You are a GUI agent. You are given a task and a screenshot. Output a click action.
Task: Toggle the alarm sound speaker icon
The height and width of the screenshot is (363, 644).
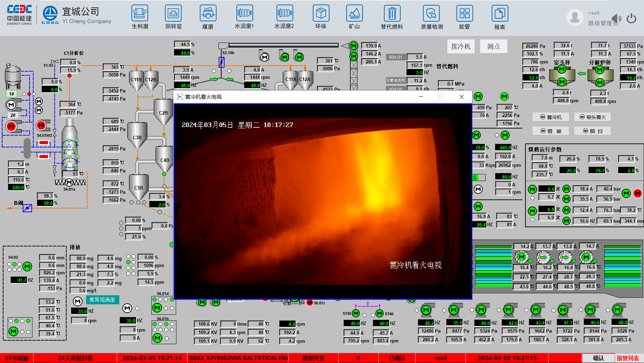616,18
